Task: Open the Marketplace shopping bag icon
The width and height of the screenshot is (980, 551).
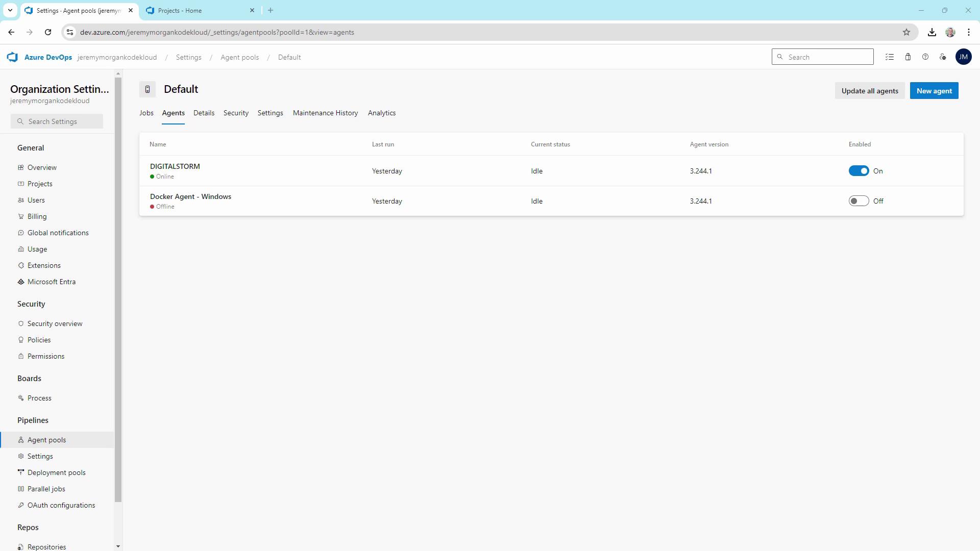Action: (x=908, y=57)
